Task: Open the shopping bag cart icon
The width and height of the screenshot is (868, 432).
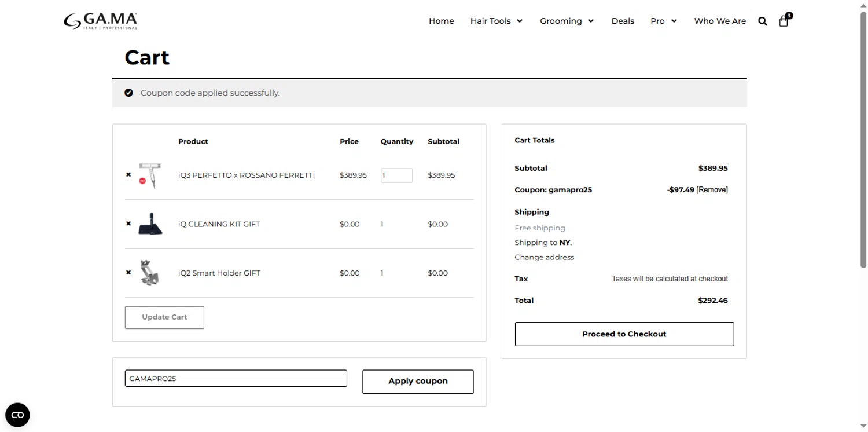Action: (x=784, y=21)
